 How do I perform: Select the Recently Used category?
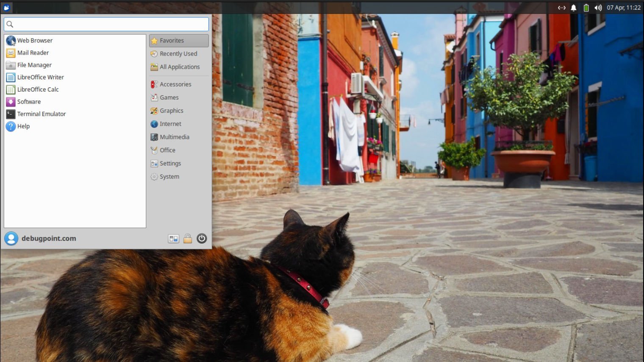coord(178,54)
